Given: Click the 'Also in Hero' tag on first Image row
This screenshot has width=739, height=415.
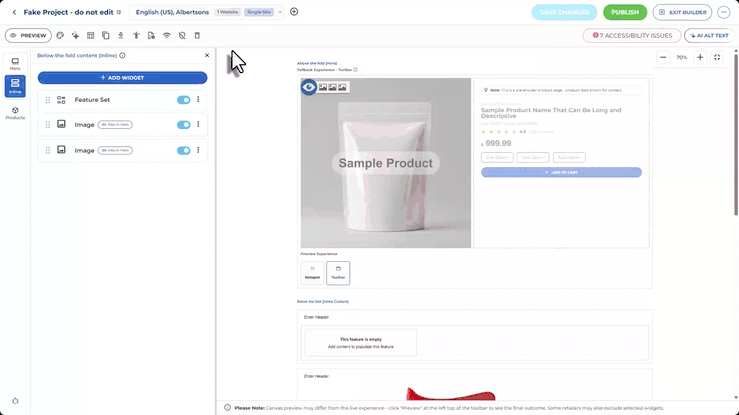Looking at the screenshot, I should pos(115,125).
